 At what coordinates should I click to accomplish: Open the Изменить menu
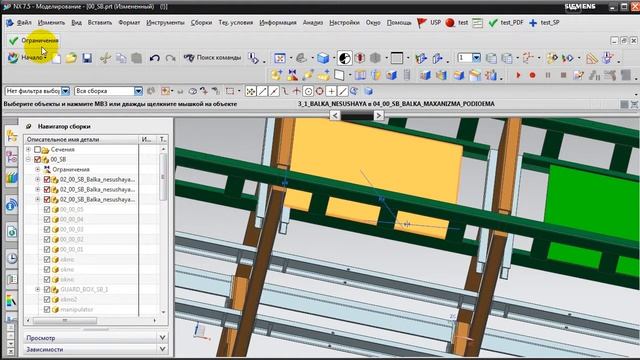point(51,23)
